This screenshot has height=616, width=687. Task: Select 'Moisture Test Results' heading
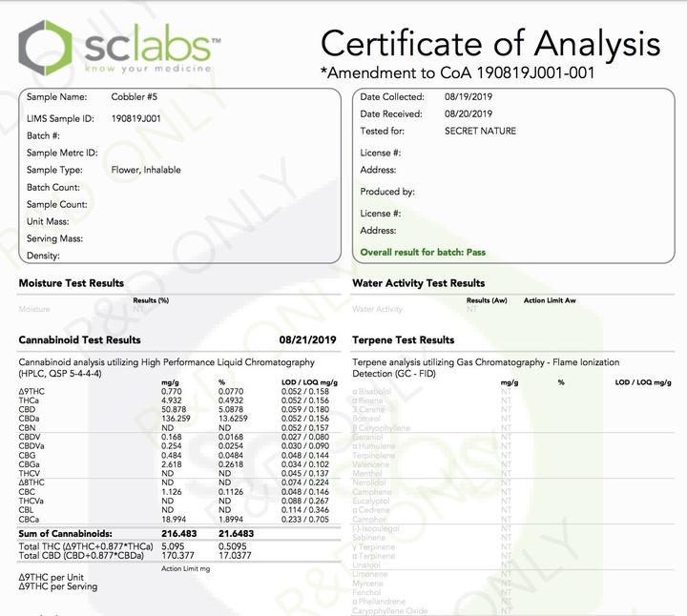[x=72, y=283]
